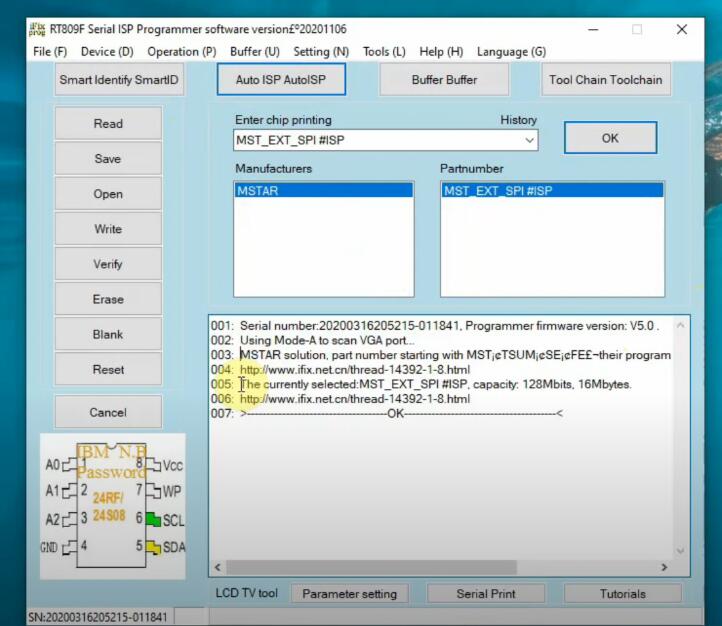722x626 pixels.
Task: Click Parameter setting button
Action: coord(349,594)
